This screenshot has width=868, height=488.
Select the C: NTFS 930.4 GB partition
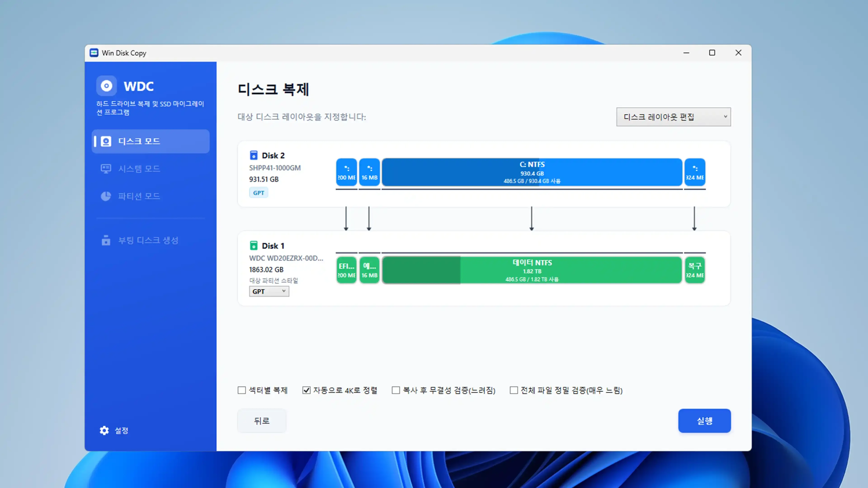532,172
